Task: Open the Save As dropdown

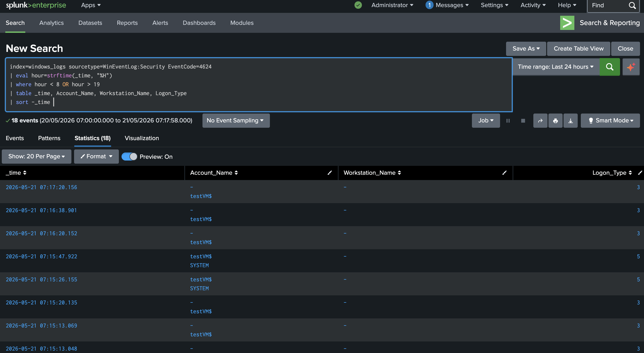Action: click(526, 49)
